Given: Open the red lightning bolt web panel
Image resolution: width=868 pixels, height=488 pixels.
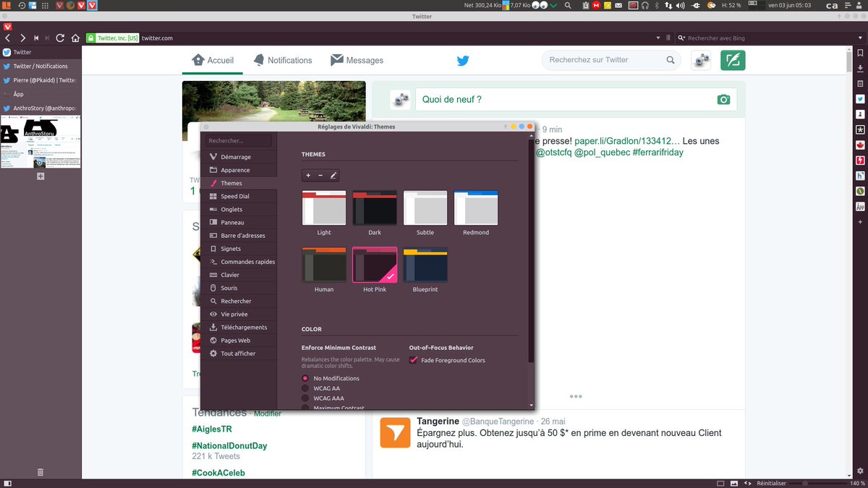Looking at the screenshot, I should (x=860, y=160).
